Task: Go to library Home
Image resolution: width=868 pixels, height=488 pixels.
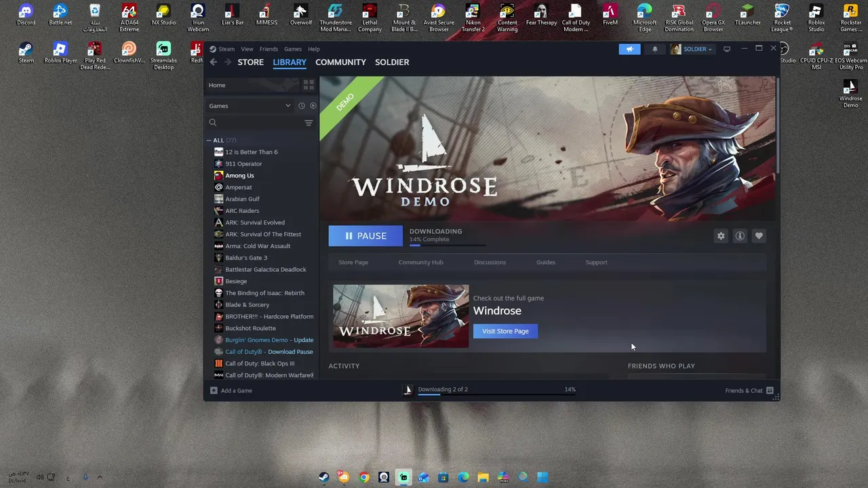Action: tap(252, 85)
